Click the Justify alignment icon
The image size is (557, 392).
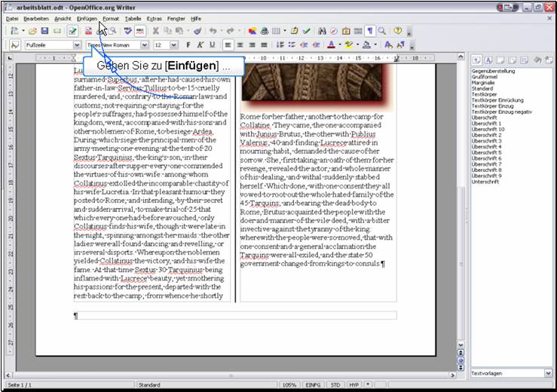[264, 45]
